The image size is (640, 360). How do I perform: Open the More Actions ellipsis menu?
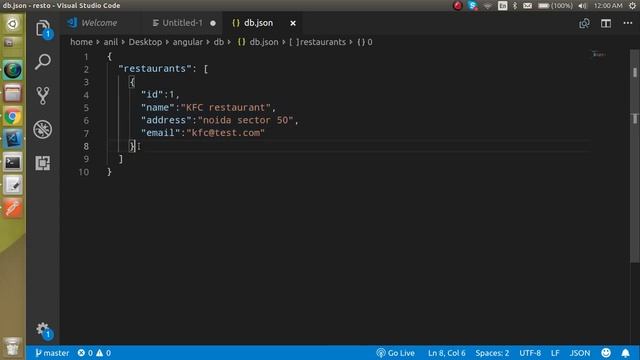coord(628,23)
